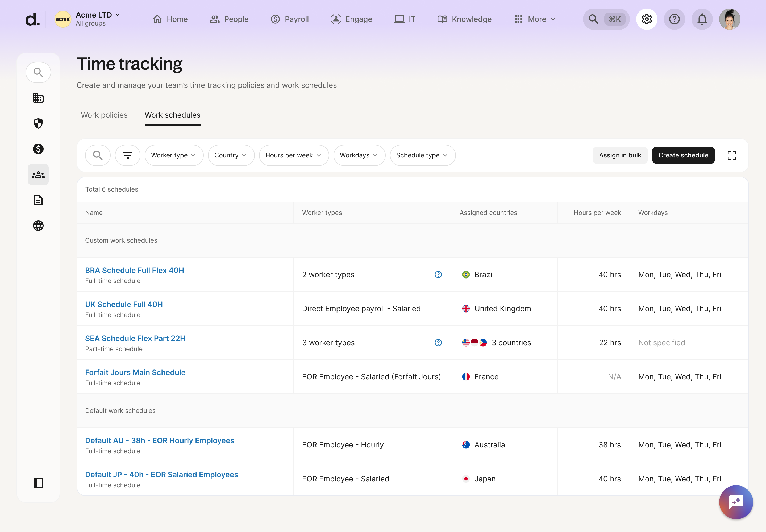Open the AI chat assistant floating button
This screenshot has height=532, width=766.
(x=736, y=502)
